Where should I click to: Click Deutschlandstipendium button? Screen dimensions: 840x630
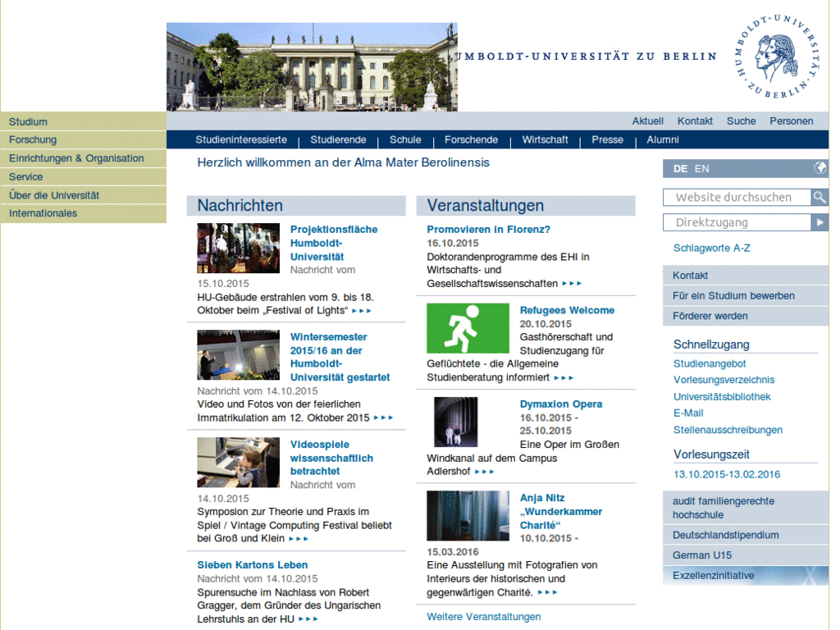pos(745,535)
